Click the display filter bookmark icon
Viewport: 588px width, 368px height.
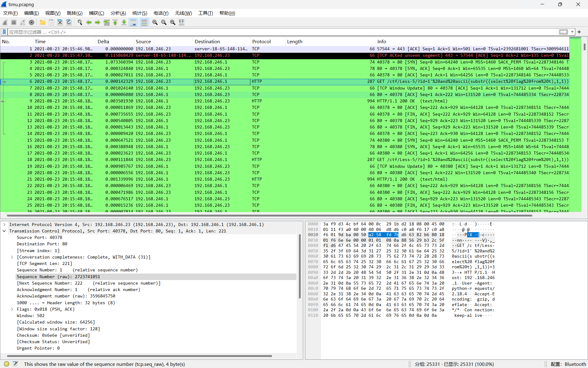[4, 32]
